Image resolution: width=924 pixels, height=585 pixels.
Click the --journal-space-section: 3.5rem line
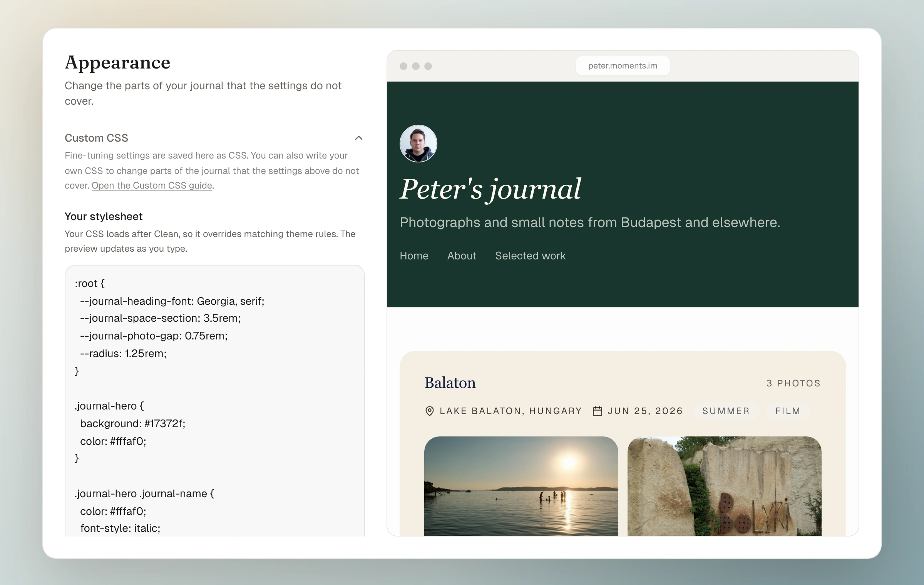160,318
